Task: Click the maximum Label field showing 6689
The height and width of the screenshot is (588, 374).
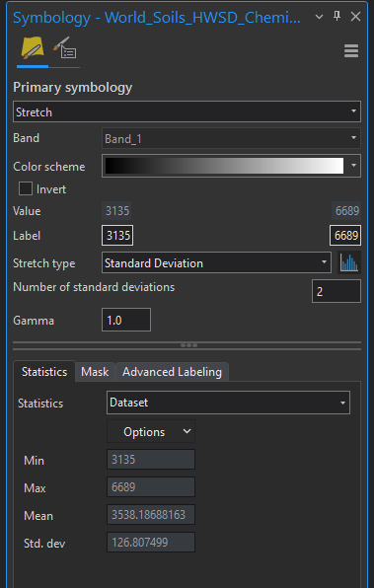Action: click(x=345, y=236)
